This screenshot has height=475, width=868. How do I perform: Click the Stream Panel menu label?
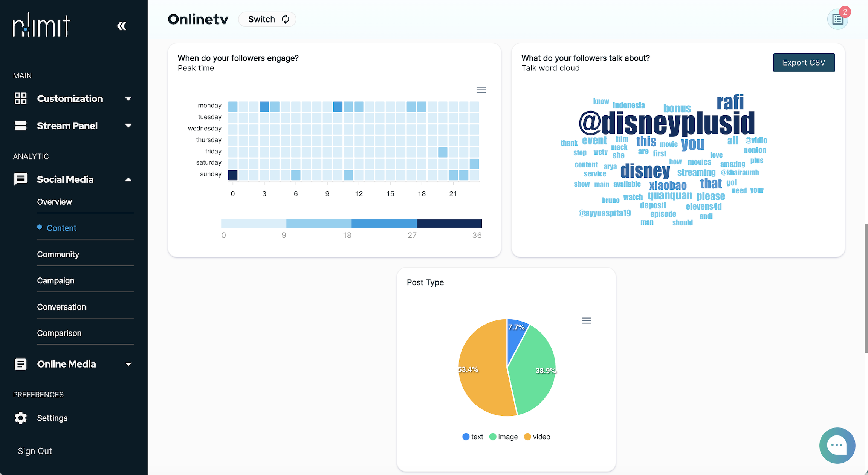click(x=67, y=126)
